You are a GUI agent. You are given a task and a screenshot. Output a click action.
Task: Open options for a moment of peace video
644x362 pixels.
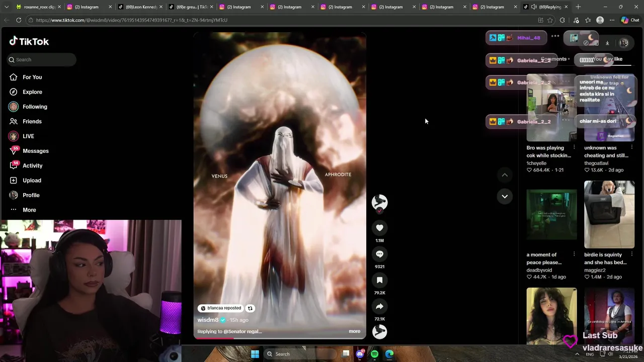574,254
